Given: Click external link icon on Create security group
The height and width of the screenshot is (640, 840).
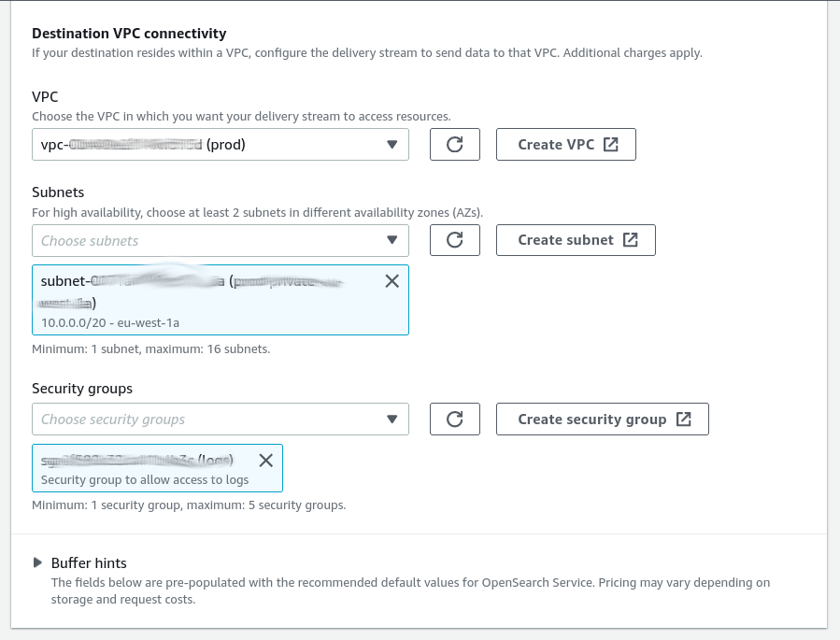Looking at the screenshot, I should [684, 419].
